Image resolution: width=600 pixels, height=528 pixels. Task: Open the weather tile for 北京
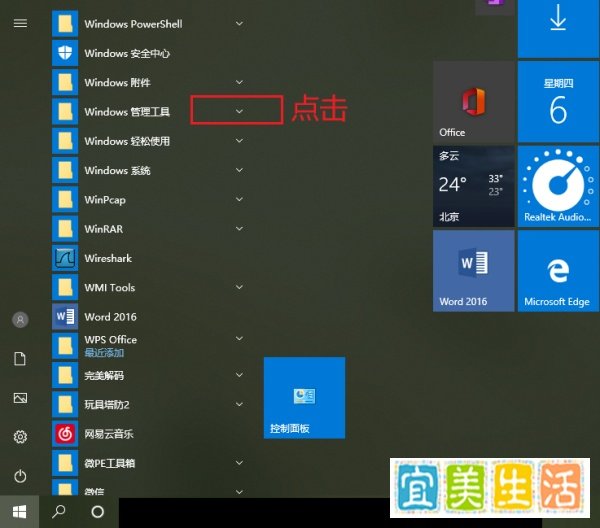pos(474,186)
